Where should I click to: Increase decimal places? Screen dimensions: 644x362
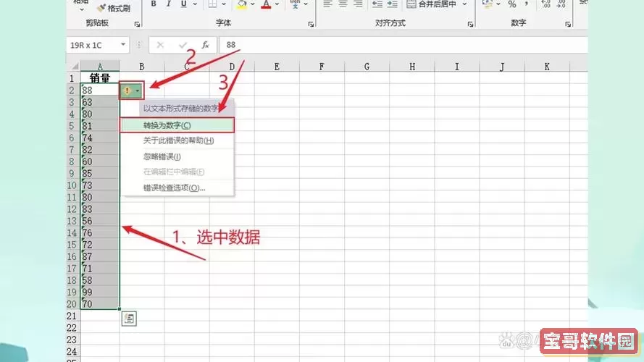point(545,4)
